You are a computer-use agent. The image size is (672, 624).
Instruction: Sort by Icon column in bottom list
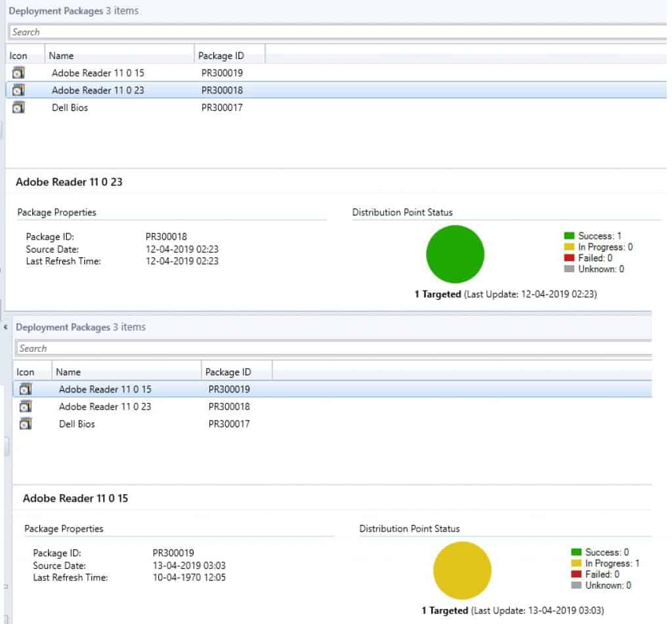click(32, 372)
